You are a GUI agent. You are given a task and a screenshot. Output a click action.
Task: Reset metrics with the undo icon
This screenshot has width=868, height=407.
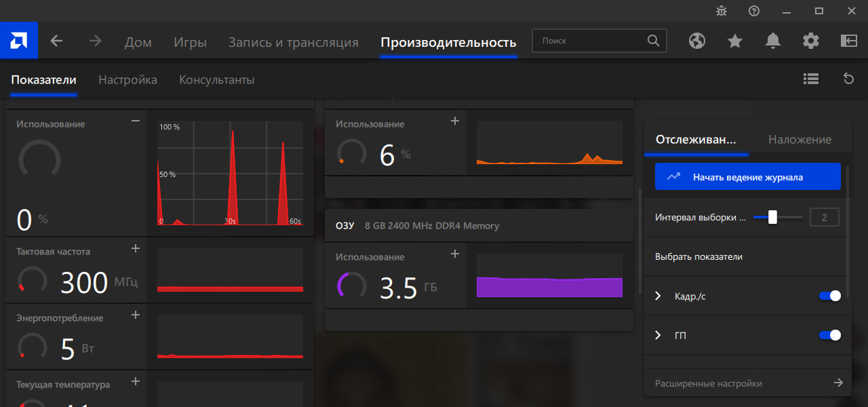tap(848, 79)
